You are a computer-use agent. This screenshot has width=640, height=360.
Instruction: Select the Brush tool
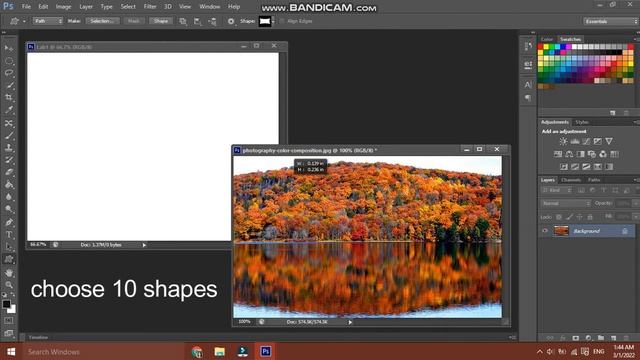point(9,135)
